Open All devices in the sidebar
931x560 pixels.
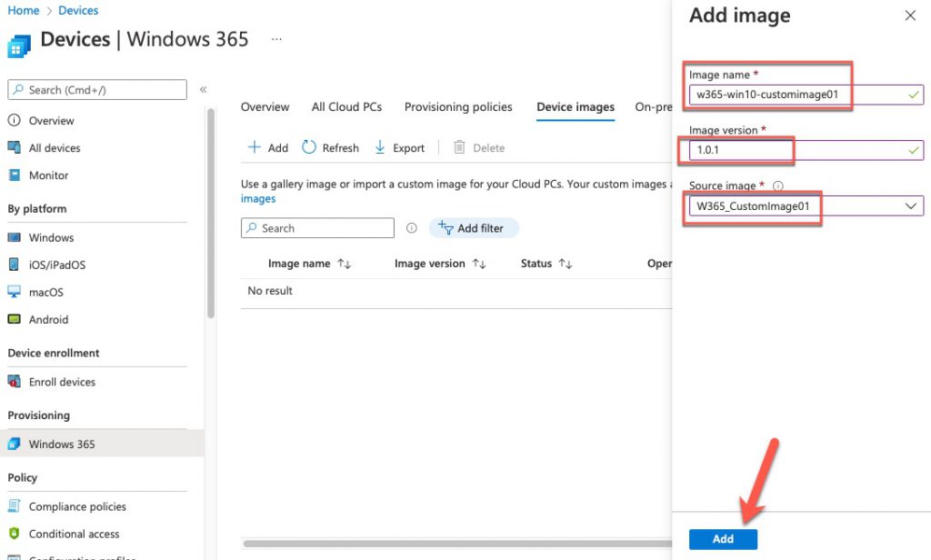pos(55,148)
